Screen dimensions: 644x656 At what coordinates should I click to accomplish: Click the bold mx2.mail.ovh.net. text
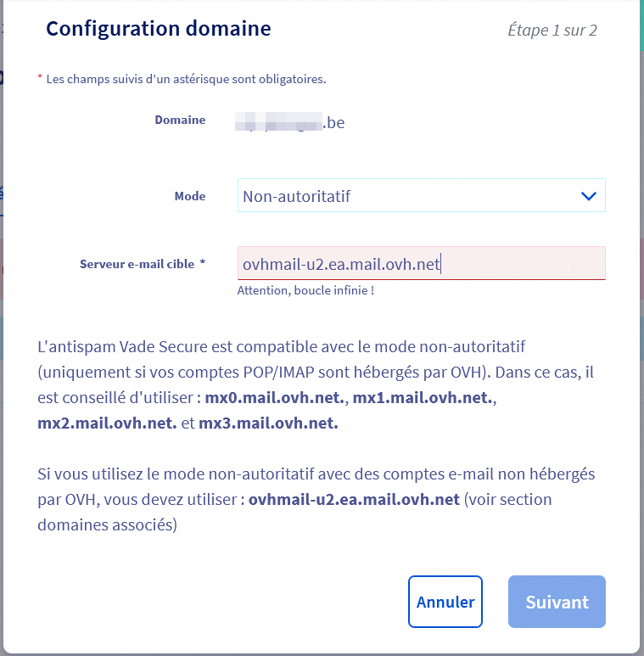107,423
